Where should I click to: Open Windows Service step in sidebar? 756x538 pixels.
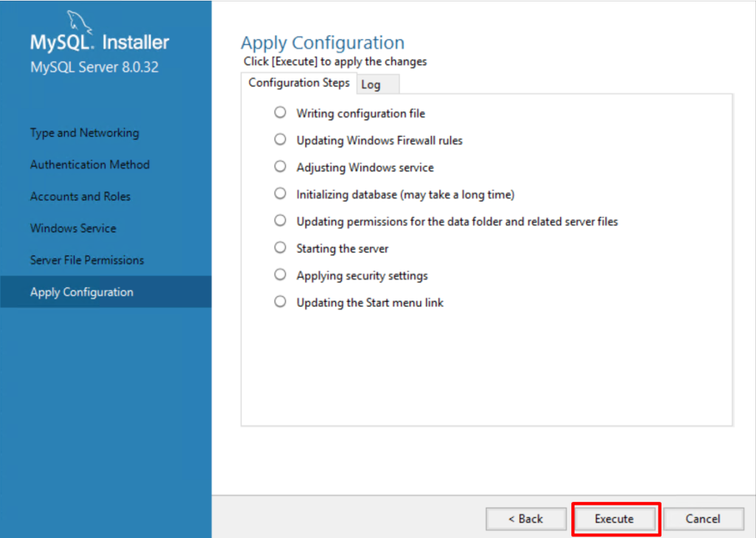coord(73,228)
